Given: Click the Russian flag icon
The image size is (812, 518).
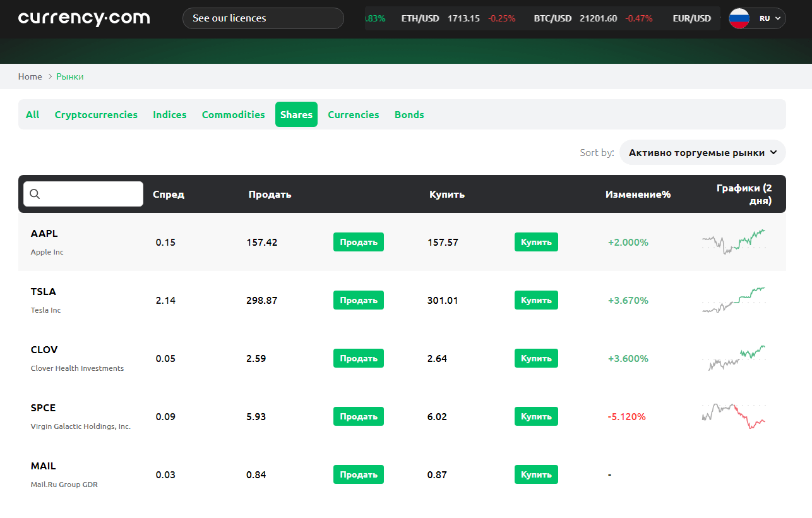Looking at the screenshot, I should point(739,18).
